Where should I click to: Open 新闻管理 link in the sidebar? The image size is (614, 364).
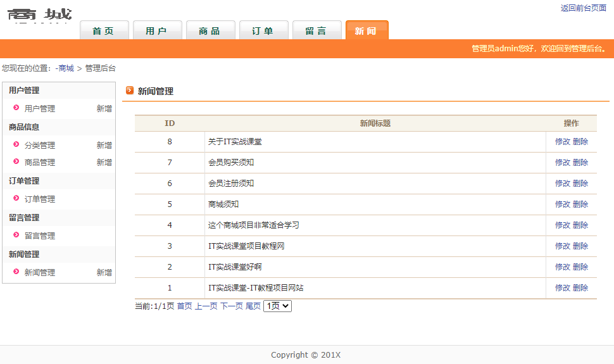39,272
